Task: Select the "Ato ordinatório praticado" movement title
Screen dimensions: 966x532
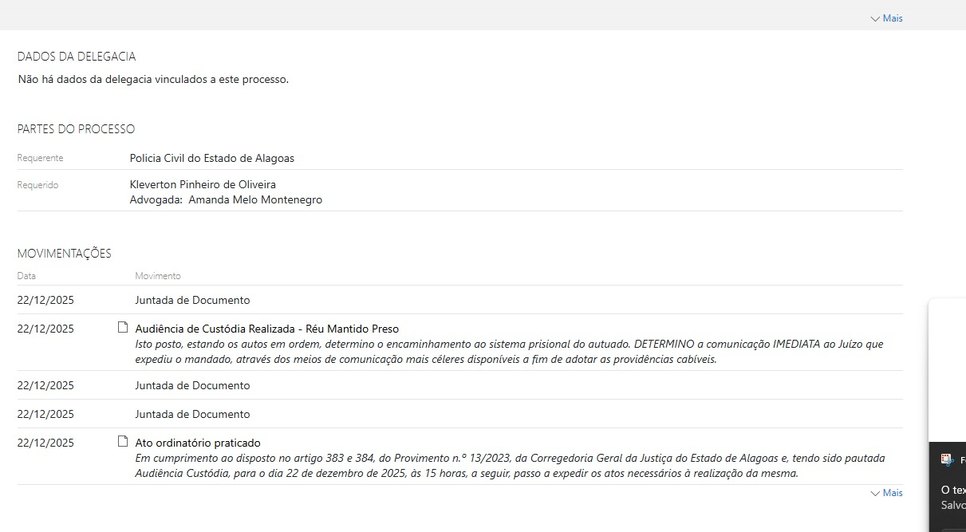Action: (197, 442)
